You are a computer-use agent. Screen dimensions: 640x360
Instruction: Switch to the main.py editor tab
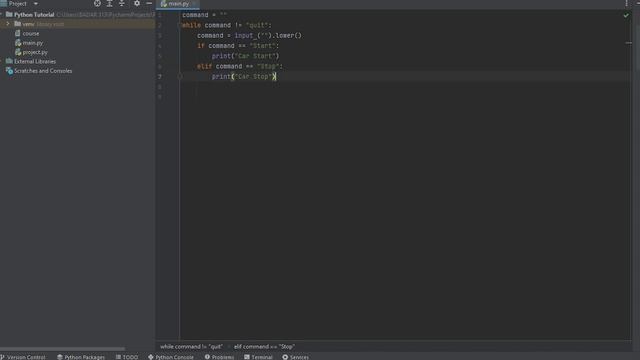[179, 4]
